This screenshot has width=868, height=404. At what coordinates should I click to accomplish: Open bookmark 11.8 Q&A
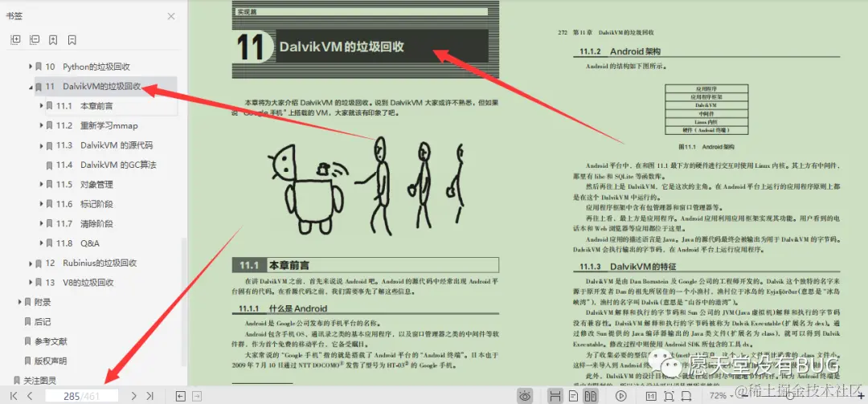click(x=78, y=243)
